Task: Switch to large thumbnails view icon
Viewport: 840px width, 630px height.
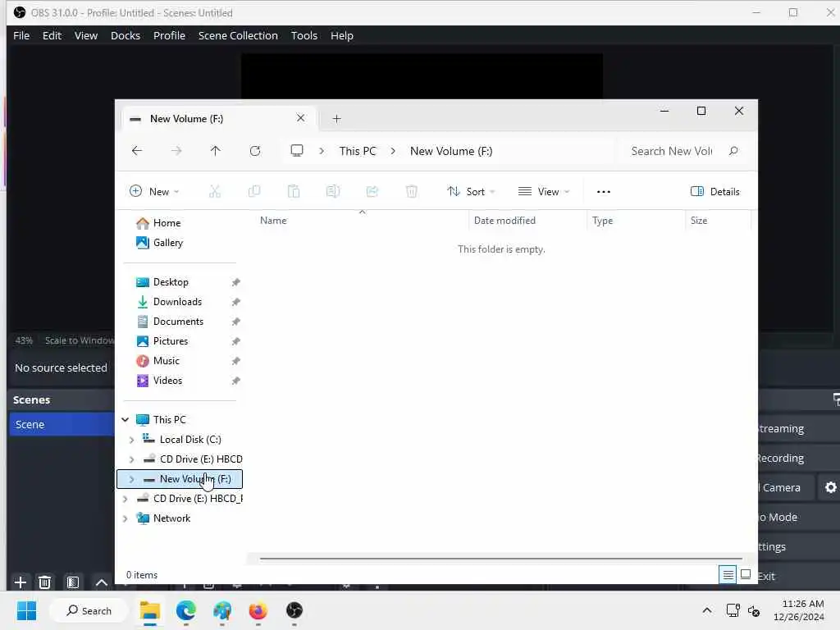Action: pyautogui.click(x=745, y=575)
